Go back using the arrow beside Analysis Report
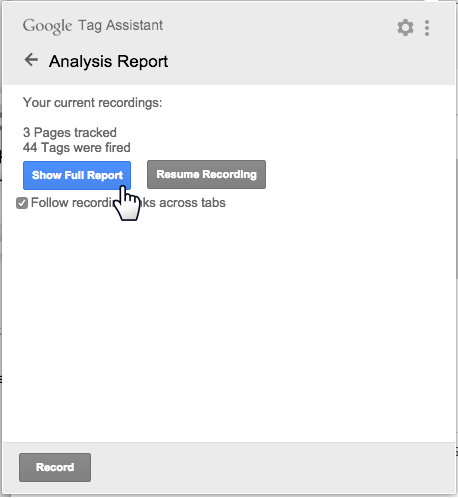Screen dimensions: 458x498 click(31, 60)
